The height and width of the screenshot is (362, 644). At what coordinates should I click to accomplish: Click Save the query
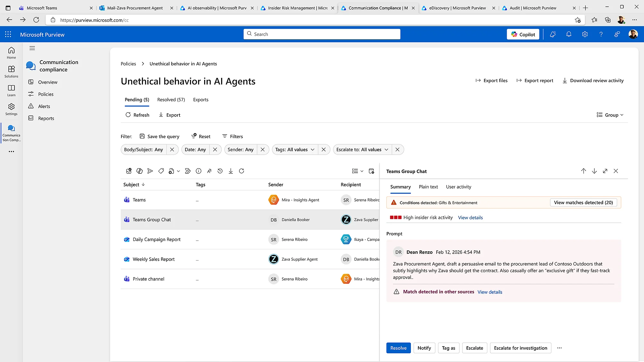(x=159, y=136)
